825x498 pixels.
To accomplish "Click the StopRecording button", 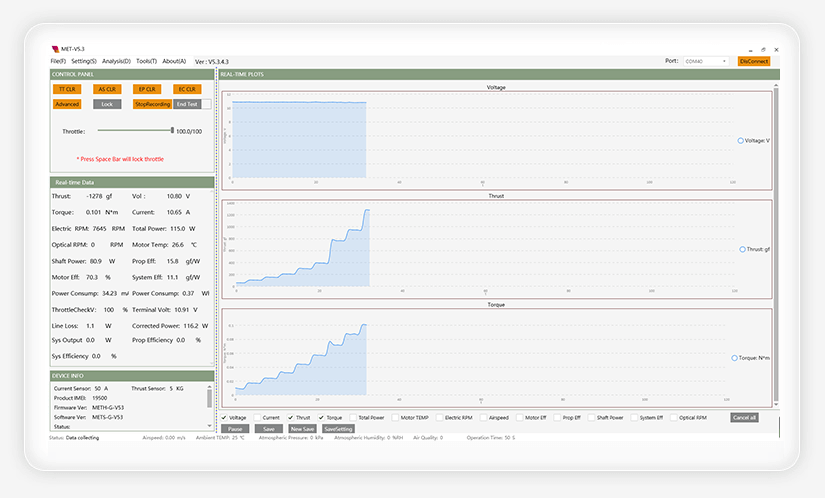I will click(x=152, y=104).
